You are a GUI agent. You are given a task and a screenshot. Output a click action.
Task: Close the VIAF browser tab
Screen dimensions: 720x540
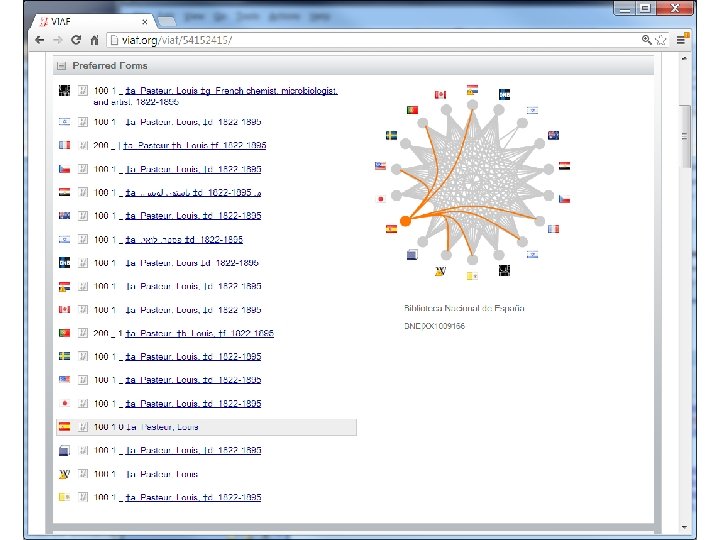[145, 22]
